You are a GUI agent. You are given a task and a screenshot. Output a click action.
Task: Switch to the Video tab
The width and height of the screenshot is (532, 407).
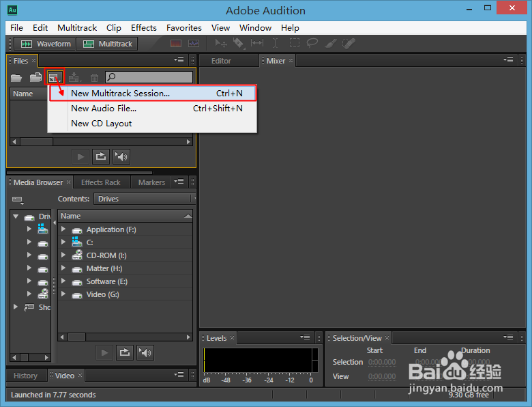[65, 376]
